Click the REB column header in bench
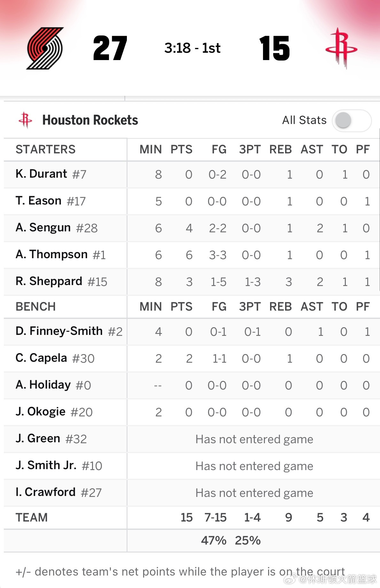The width and height of the screenshot is (380, 588). click(x=281, y=306)
